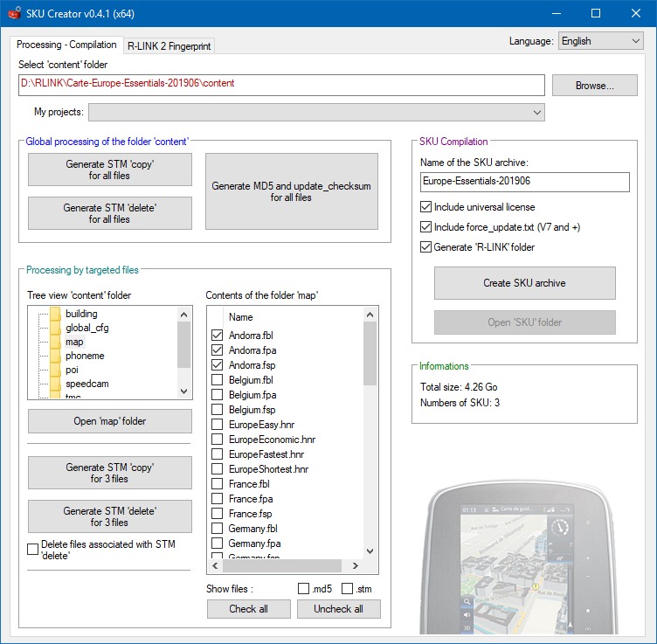657x644 pixels.
Task: Uncheck Andorra.fpa file
Action: pos(217,350)
